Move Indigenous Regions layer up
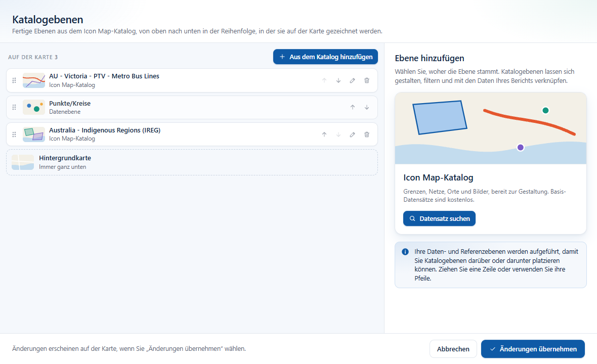The width and height of the screenshot is (597, 364). (324, 134)
